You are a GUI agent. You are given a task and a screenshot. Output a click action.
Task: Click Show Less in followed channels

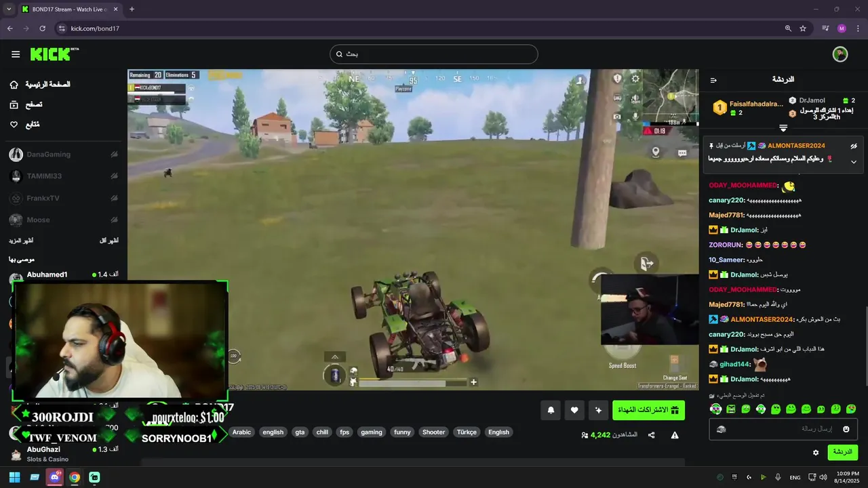pyautogui.click(x=108, y=241)
